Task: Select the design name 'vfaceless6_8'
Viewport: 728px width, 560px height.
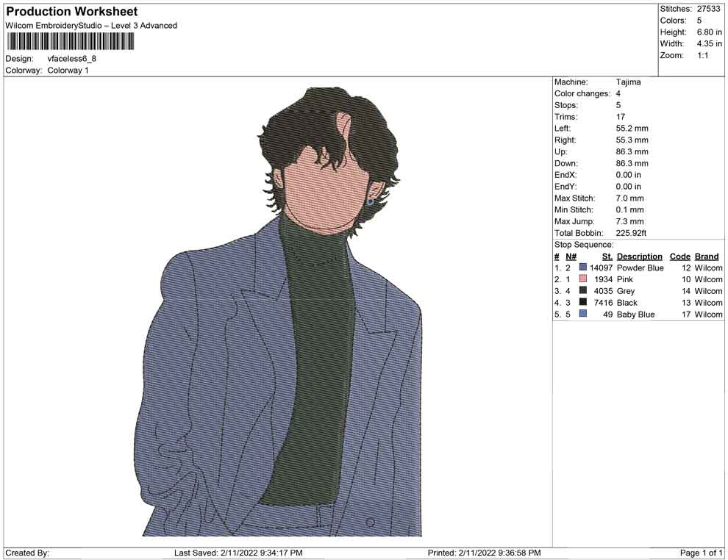Action: (71, 59)
